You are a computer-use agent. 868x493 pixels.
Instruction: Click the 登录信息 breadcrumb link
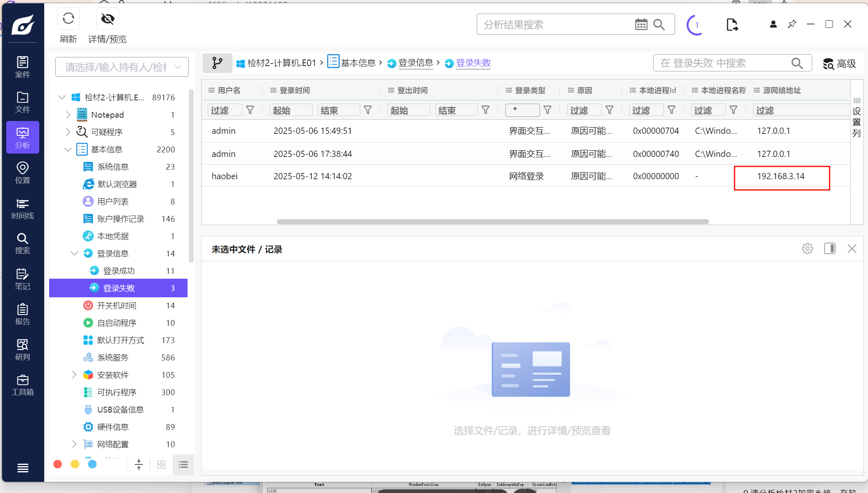[415, 63]
